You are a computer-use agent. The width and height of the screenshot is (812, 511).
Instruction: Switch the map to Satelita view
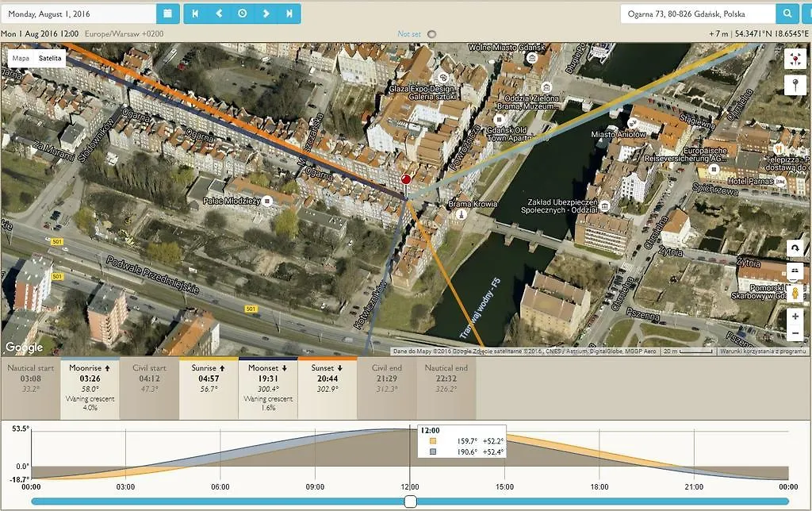coord(50,58)
